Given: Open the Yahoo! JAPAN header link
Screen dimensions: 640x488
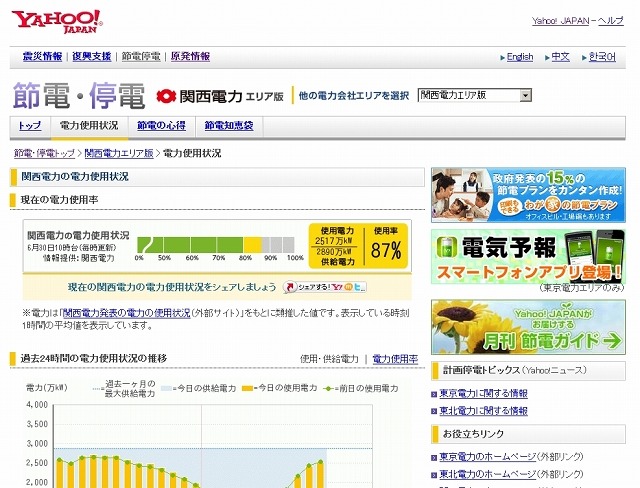Looking at the screenshot, I should click(560, 21).
